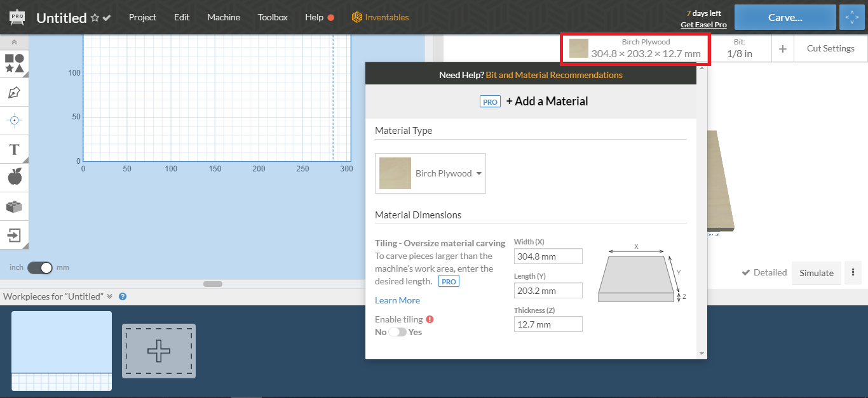This screenshot has height=398, width=868.
Task: Click the Learn More link
Action: pos(397,300)
